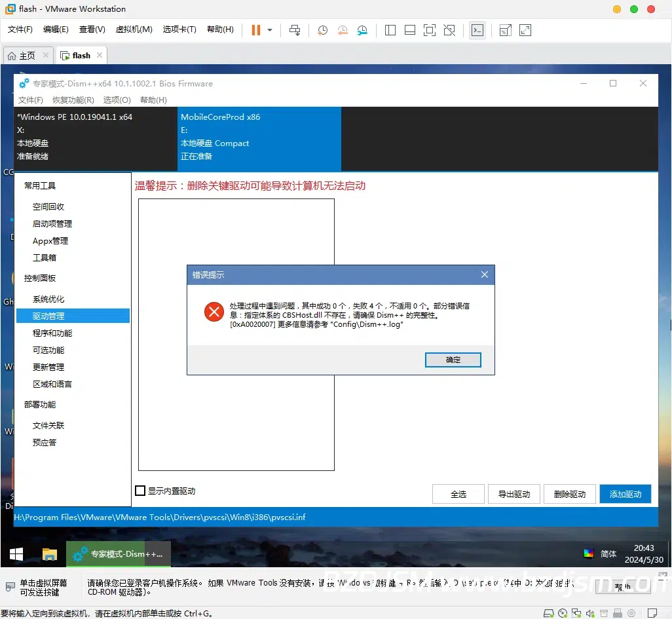Click the 全选 button

pyautogui.click(x=458, y=494)
